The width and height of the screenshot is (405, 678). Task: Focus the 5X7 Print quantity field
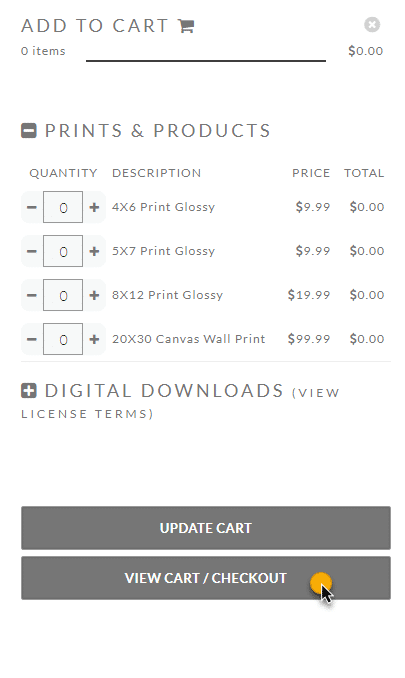(x=63, y=251)
